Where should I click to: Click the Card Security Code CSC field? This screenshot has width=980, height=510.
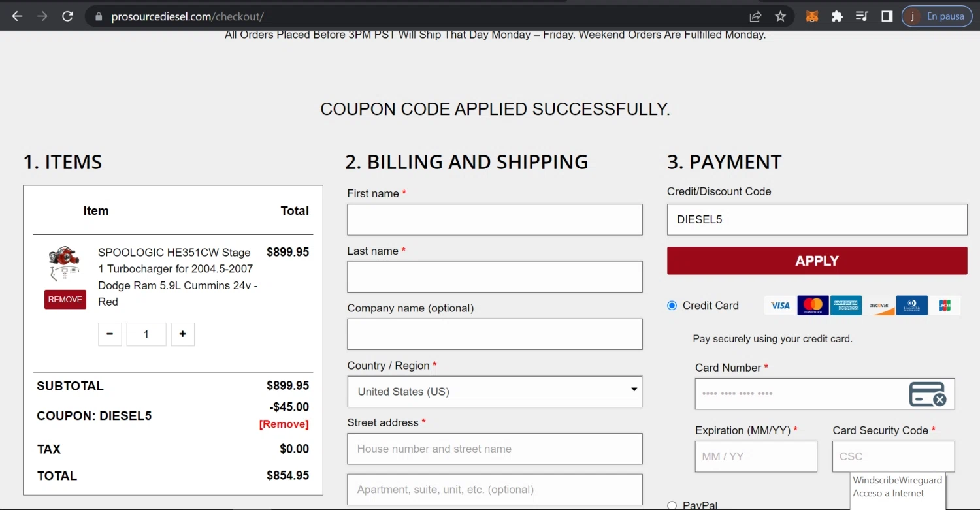(x=893, y=456)
